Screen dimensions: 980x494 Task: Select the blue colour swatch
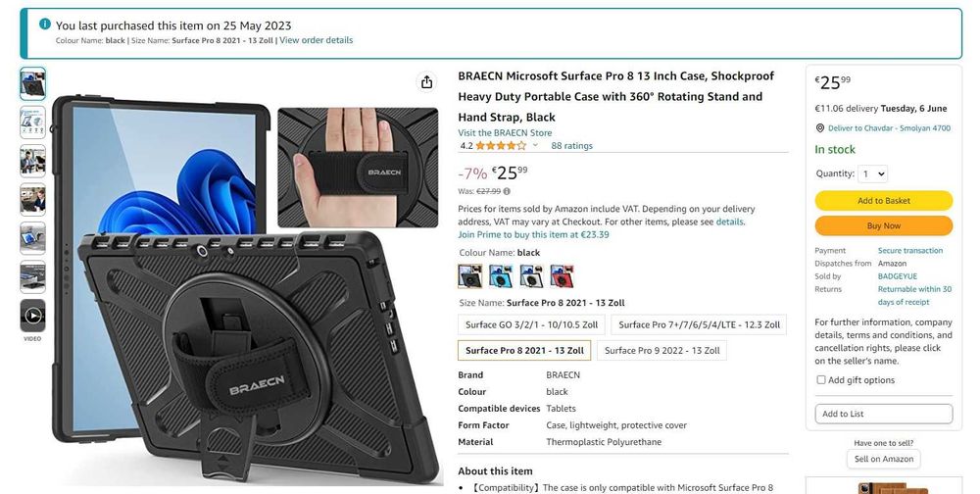tap(501, 275)
